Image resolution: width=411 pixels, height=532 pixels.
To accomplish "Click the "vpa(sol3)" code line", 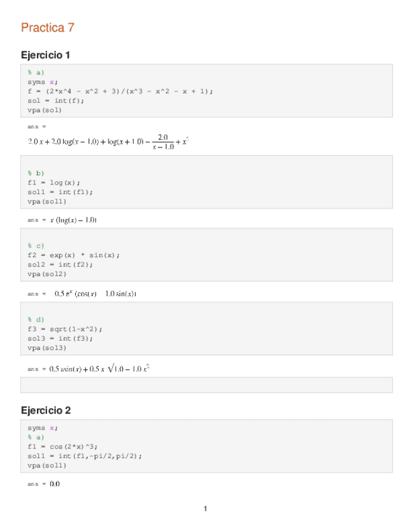I will [46, 348].
